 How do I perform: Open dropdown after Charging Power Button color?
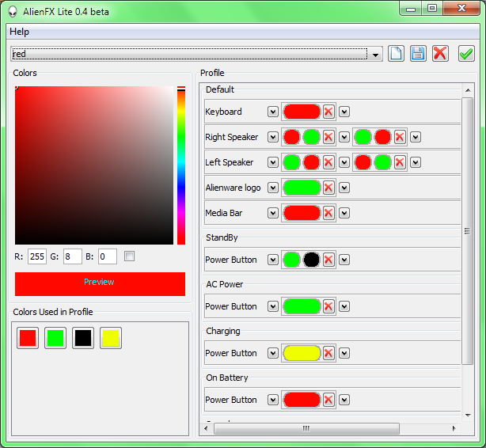[344, 353]
